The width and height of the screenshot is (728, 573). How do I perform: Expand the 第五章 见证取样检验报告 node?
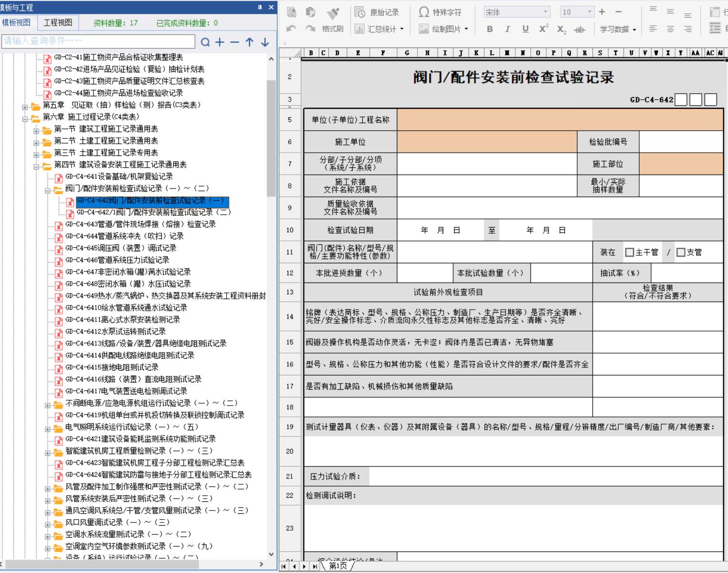click(x=25, y=107)
